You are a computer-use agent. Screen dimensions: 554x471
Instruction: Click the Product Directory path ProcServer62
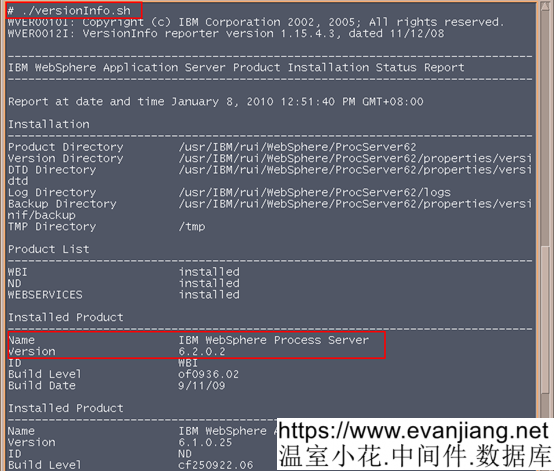click(x=297, y=147)
